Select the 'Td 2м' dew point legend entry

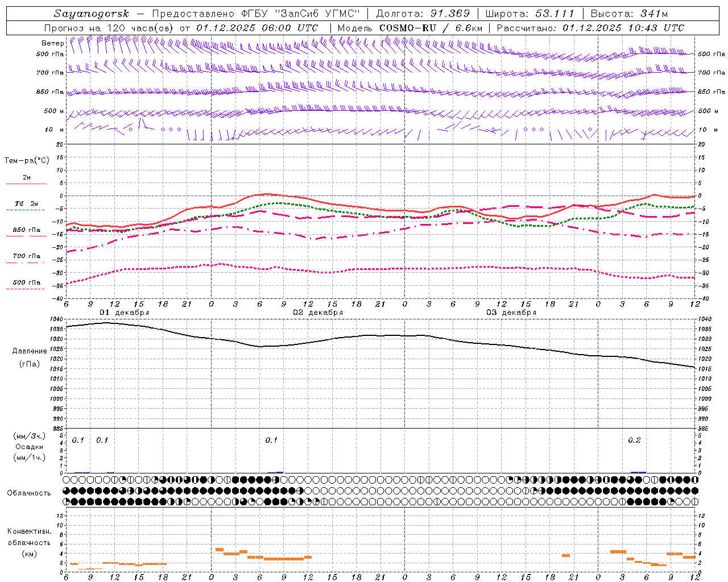pyautogui.click(x=26, y=203)
